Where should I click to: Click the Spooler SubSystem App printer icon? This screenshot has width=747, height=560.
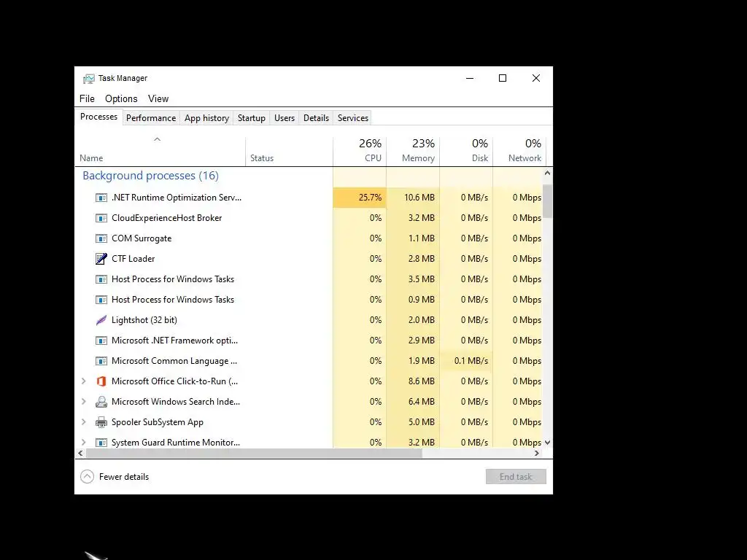click(101, 422)
